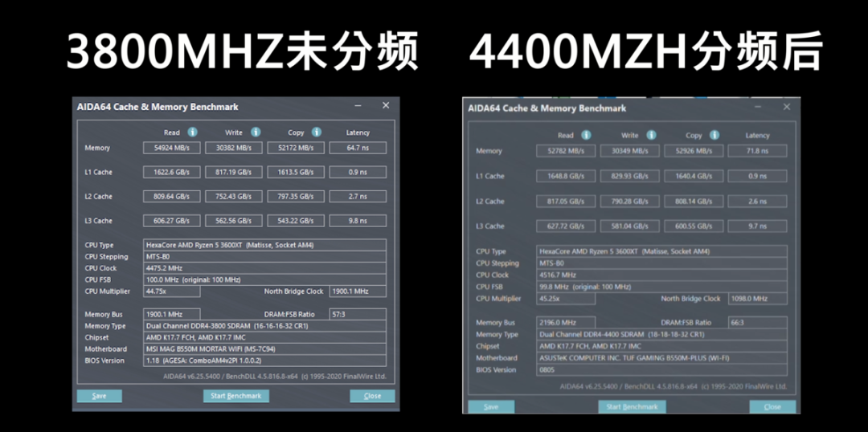
Task: Select Memory Type field showing DDR4-3800 SDRAM
Action: 264,326
